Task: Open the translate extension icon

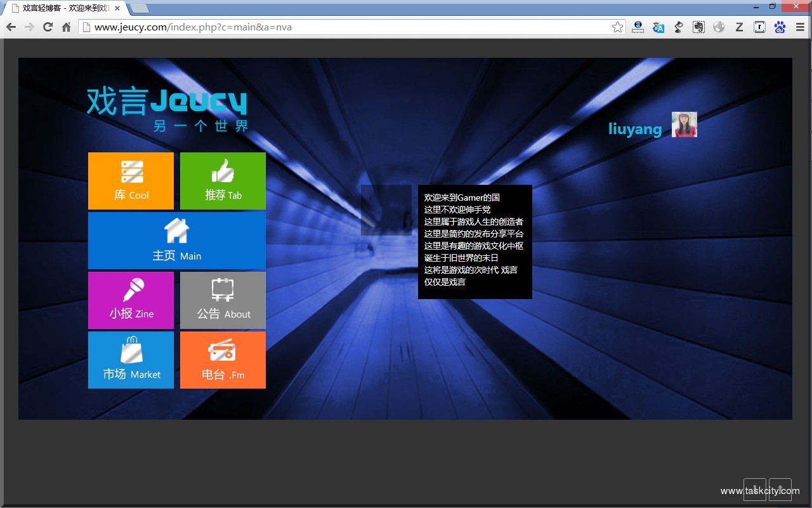Action: click(x=658, y=27)
